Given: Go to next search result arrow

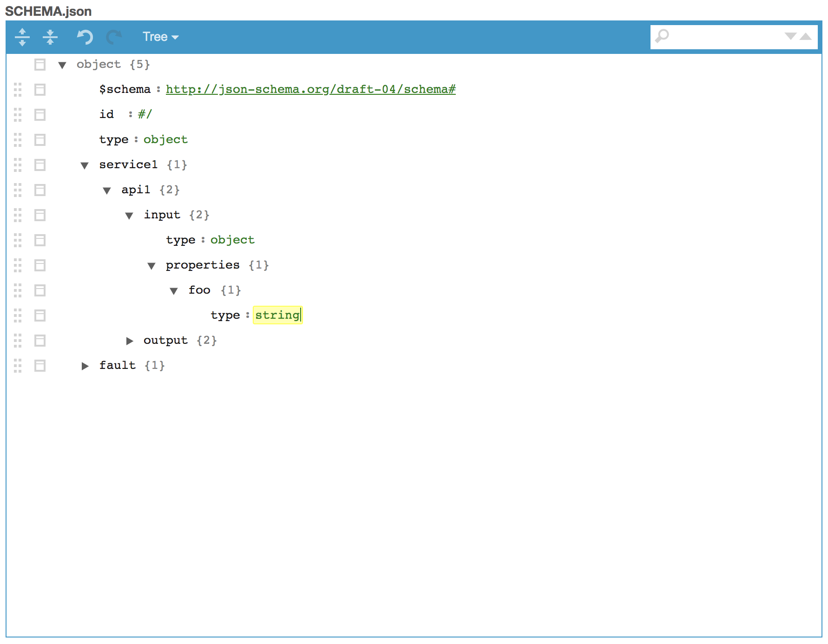Looking at the screenshot, I should tap(790, 36).
